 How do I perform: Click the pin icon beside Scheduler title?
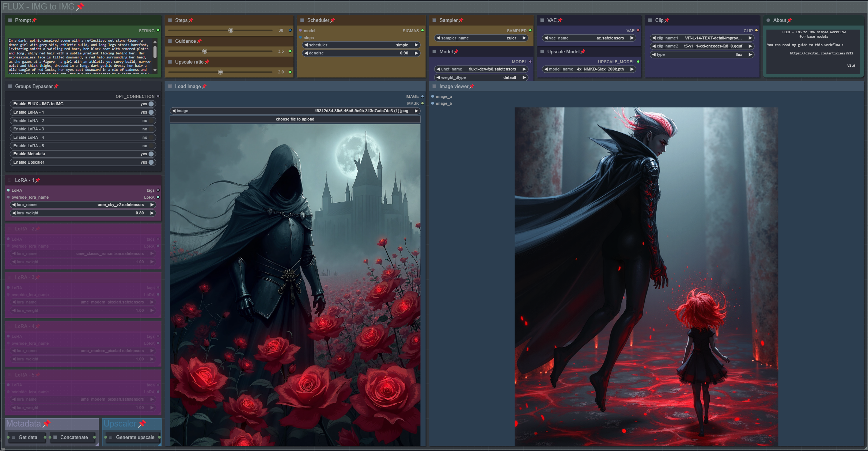click(333, 20)
